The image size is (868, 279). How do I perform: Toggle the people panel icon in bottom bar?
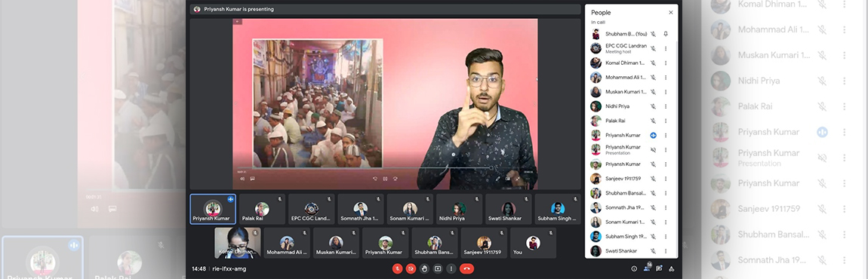pyautogui.click(x=647, y=268)
